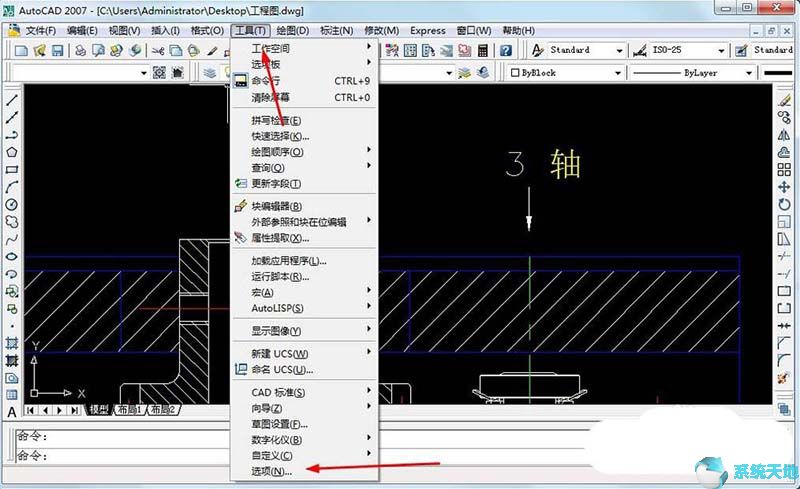Viewport: 800px width, 489px height.
Task: Choose the Array tool in the modify toolbar
Action: pos(784,169)
